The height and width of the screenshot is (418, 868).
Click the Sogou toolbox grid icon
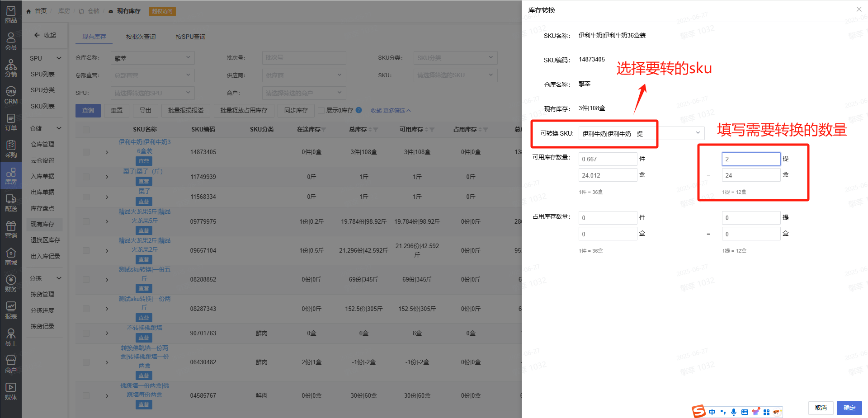click(766, 412)
